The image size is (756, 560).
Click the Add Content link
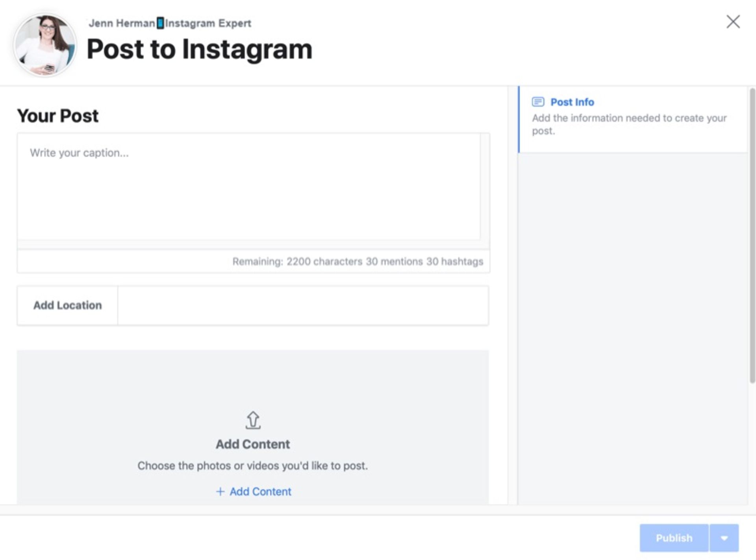pos(253,491)
